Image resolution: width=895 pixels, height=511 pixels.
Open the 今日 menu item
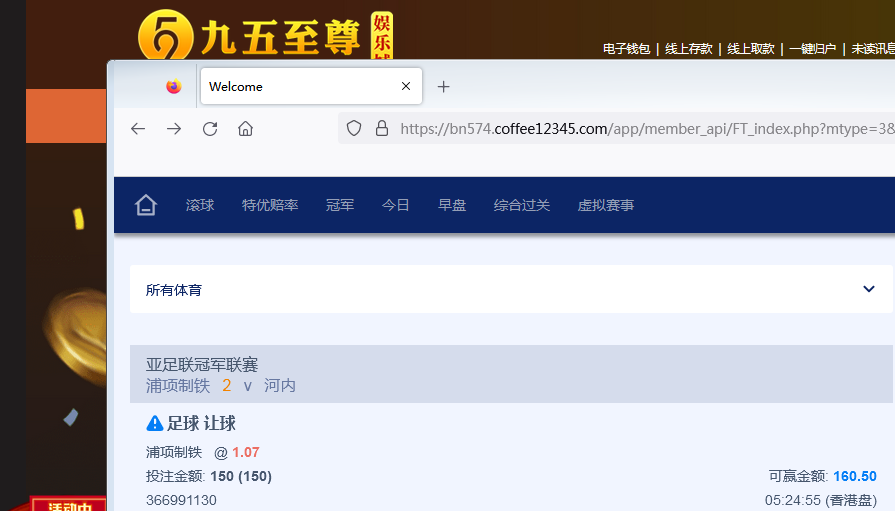click(x=396, y=205)
